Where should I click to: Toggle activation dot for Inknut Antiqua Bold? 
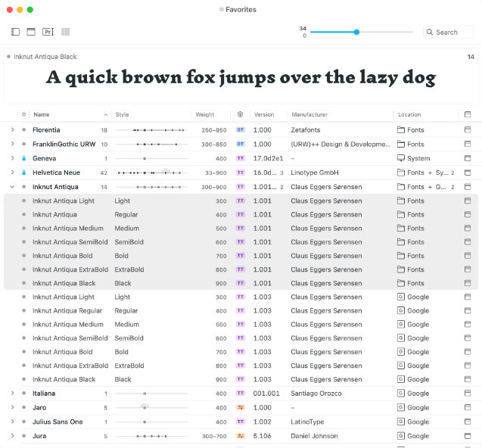(24, 256)
